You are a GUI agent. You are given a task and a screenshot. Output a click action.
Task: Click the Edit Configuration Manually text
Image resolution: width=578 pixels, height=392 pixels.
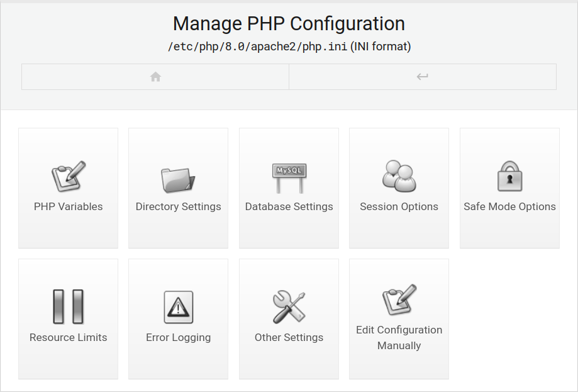(x=399, y=337)
